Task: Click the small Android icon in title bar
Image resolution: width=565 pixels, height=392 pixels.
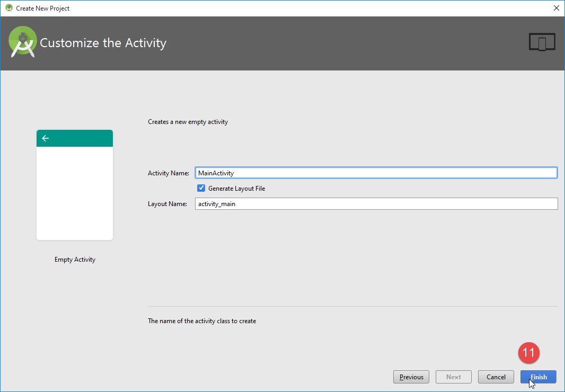Action: [9, 8]
